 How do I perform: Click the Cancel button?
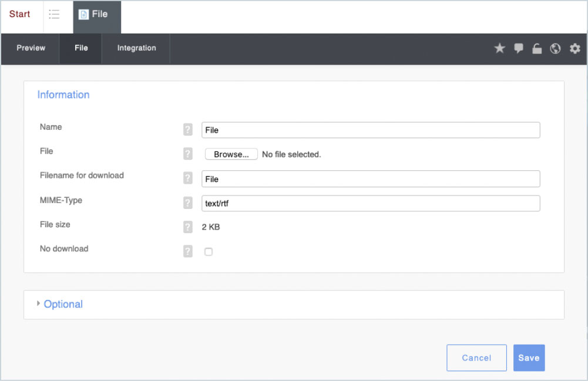point(476,358)
